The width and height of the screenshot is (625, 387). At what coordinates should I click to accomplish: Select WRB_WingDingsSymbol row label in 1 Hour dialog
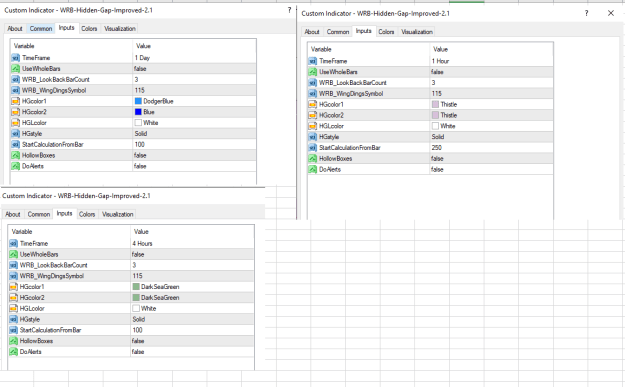(x=351, y=94)
